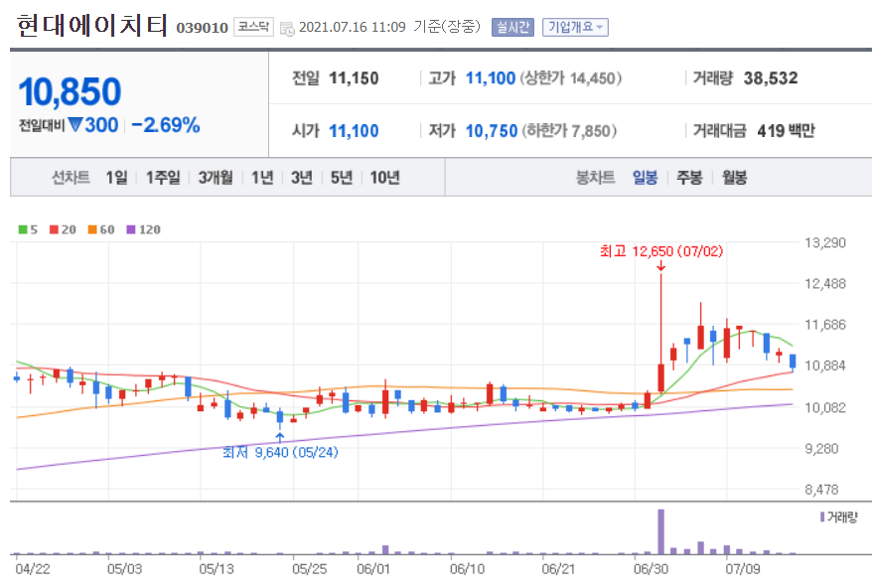The height and width of the screenshot is (588, 872).
Task: Click the 하한가 7,850 text
Action: point(569,131)
